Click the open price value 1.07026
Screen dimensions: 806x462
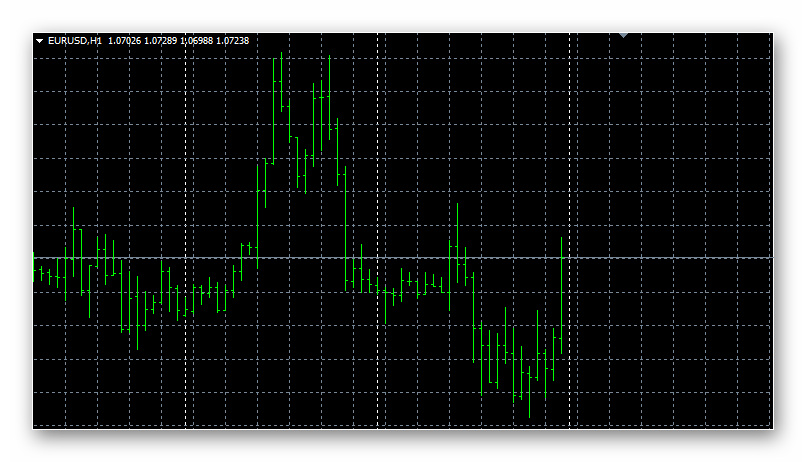tap(124, 41)
